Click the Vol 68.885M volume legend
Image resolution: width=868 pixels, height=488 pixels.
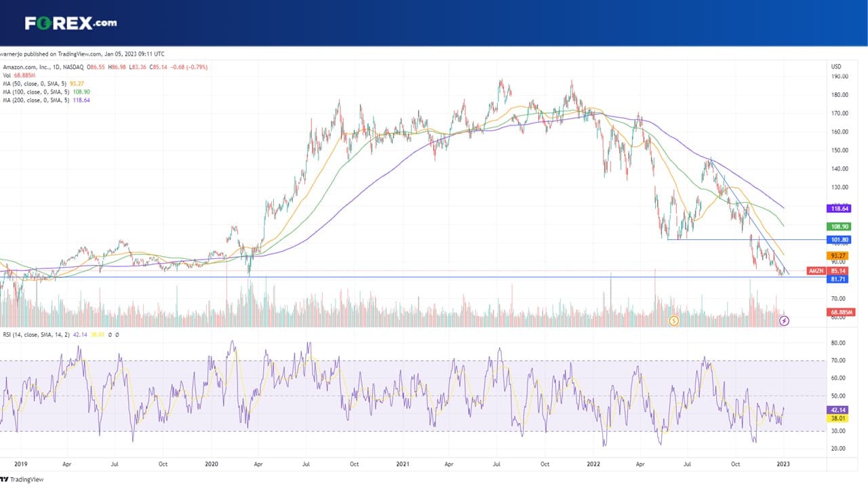22,75
